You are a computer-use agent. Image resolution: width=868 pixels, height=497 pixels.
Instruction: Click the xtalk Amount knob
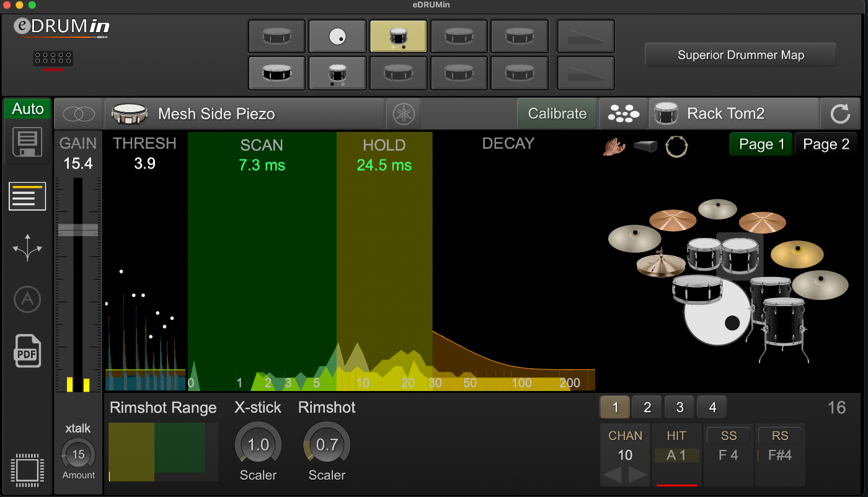78,455
